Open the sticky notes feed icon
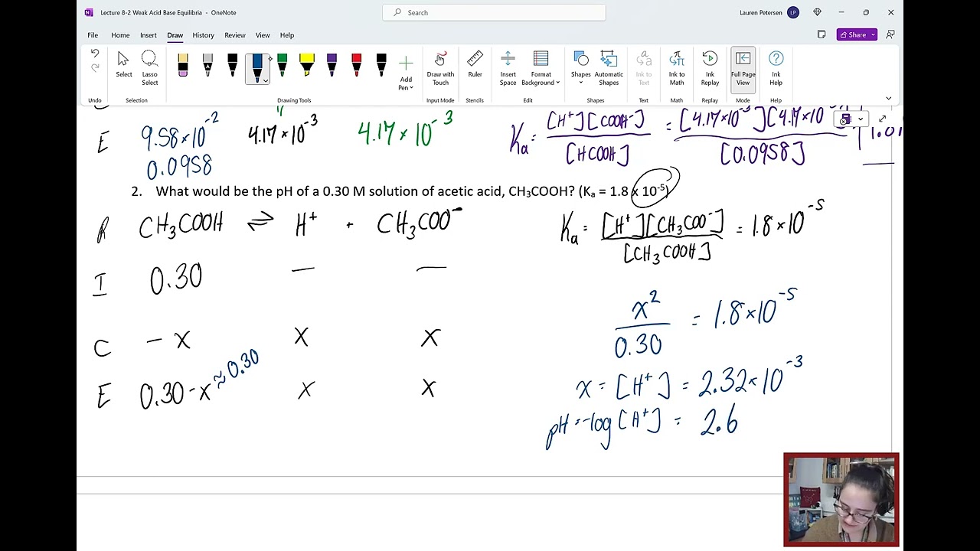The height and width of the screenshot is (551, 980). tap(822, 34)
